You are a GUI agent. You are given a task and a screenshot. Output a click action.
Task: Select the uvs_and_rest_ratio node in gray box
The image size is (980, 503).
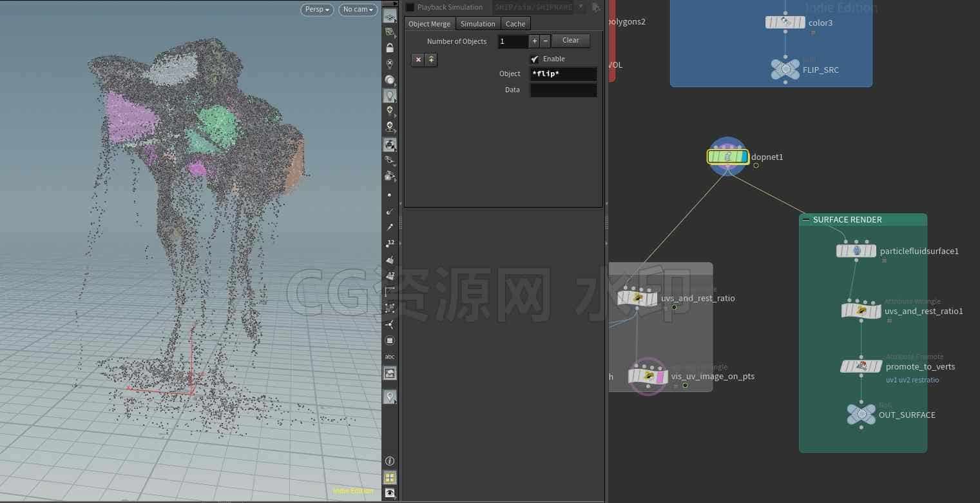click(x=637, y=298)
